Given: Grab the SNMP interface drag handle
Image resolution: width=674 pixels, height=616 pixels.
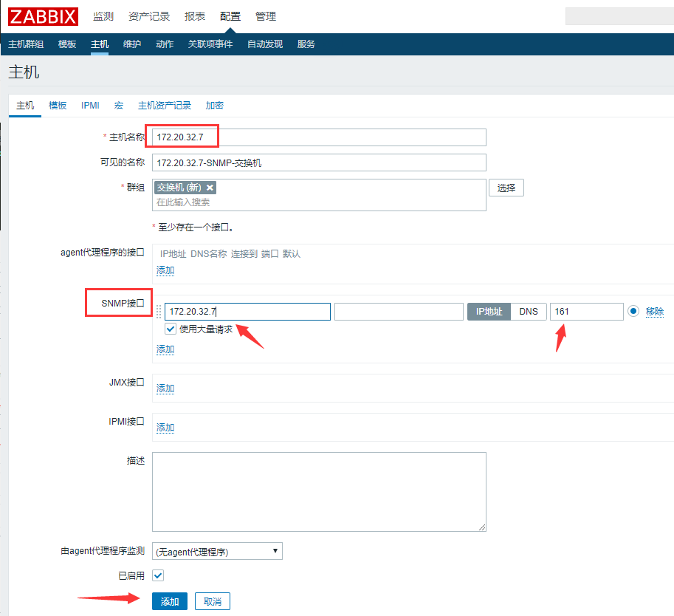Looking at the screenshot, I should pyautogui.click(x=159, y=312).
